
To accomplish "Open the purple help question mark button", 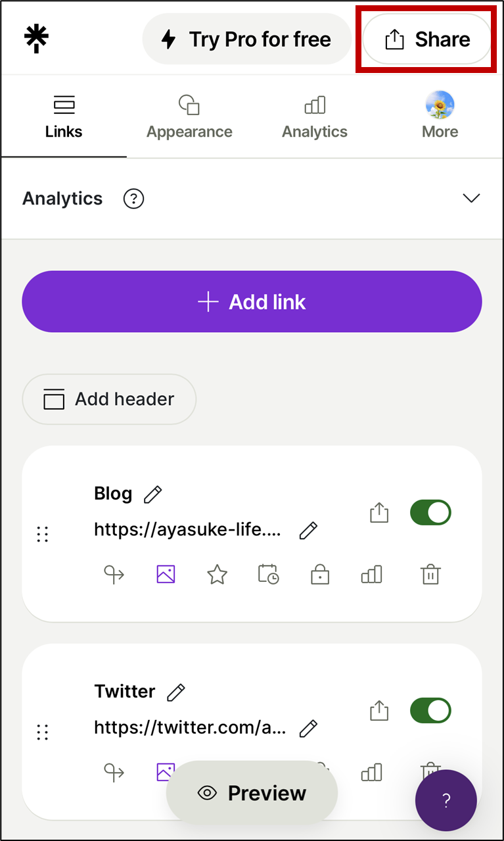I will coord(446,800).
